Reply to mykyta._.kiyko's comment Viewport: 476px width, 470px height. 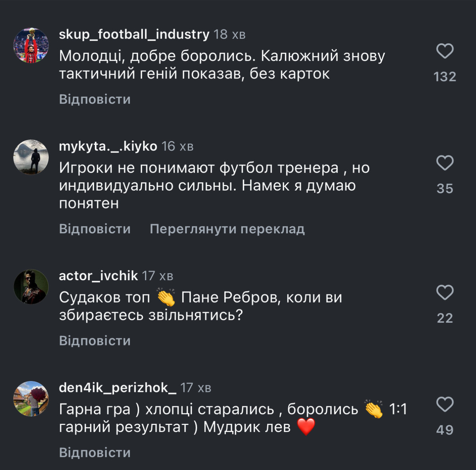click(x=95, y=229)
